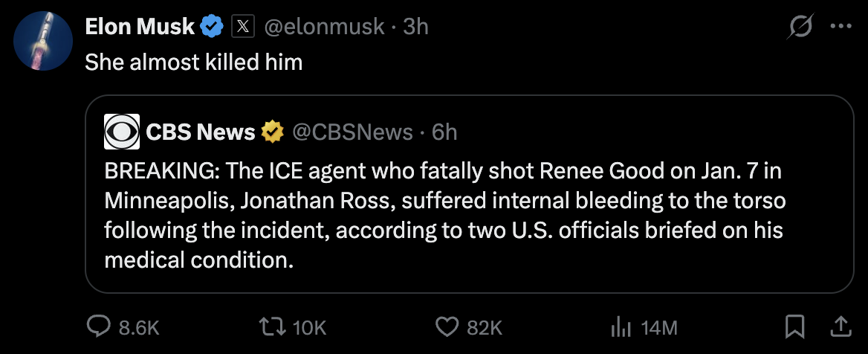Screen dimensions: 868x354
Task: Bookmark this Elon Musk tweet
Action: click(x=795, y=326)
